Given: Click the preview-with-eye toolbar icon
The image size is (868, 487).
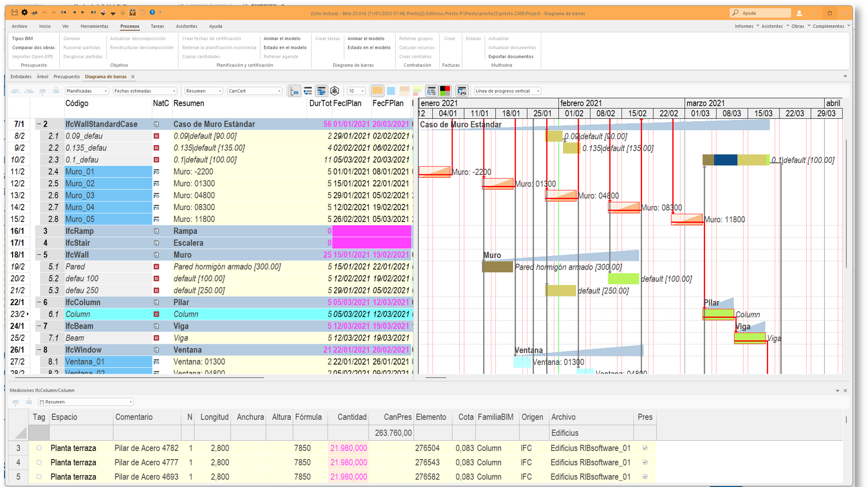Looking at the screenshot, I should [462, 90].
